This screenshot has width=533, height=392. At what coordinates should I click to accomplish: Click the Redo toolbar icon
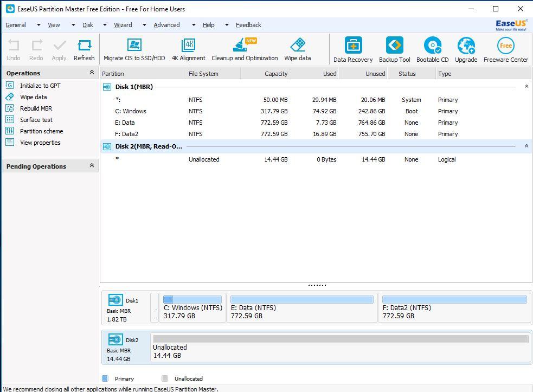click(37, 45)
